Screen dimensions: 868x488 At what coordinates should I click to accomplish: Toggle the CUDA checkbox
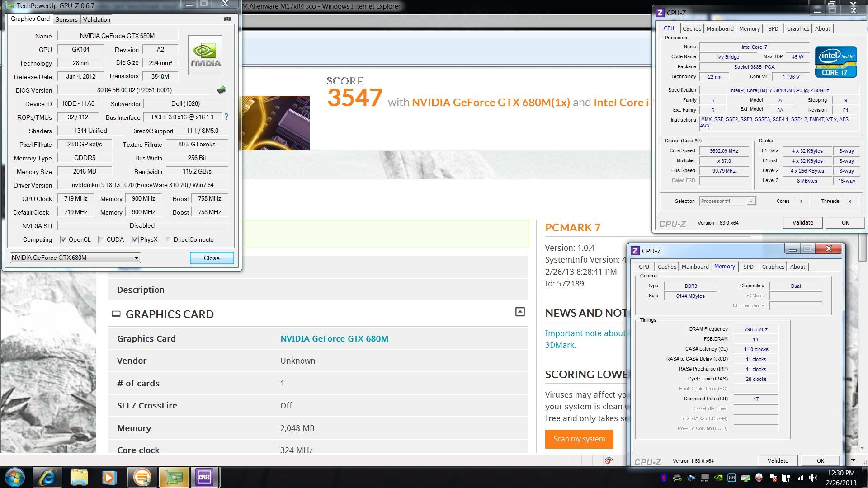tap(102, 239)
